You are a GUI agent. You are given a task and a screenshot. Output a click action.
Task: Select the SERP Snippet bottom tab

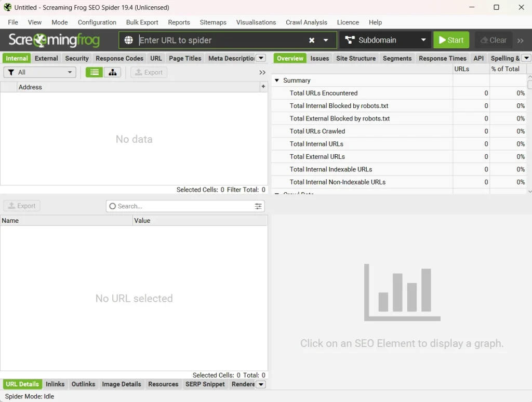tap(205, 384)
